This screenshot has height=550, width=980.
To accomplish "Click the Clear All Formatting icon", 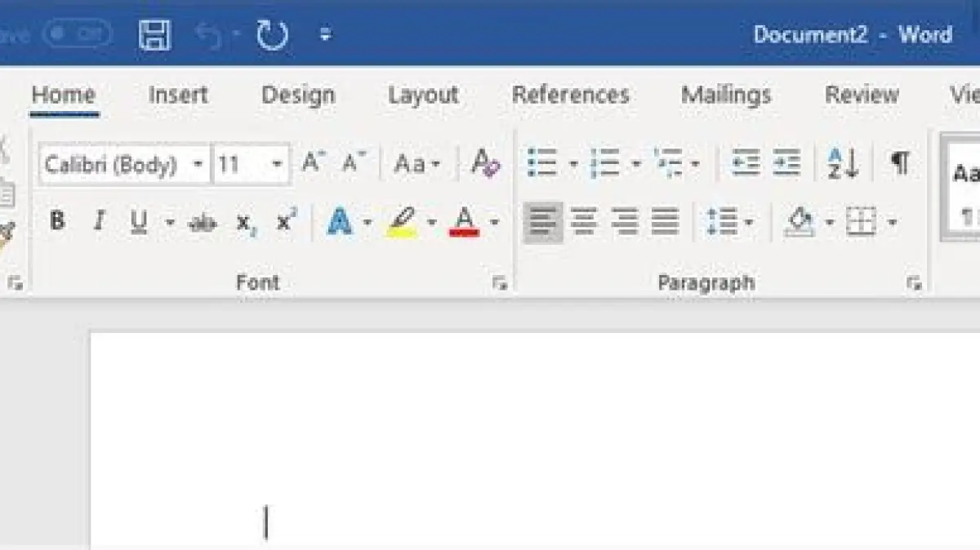I will [x=485, y=164].
